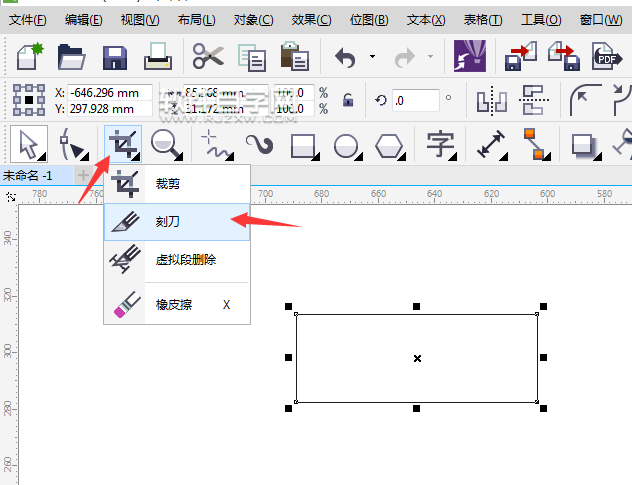This screenshot has width=632, height=485.
Task: Mirror object horizontally
Action: coord(491,101)
